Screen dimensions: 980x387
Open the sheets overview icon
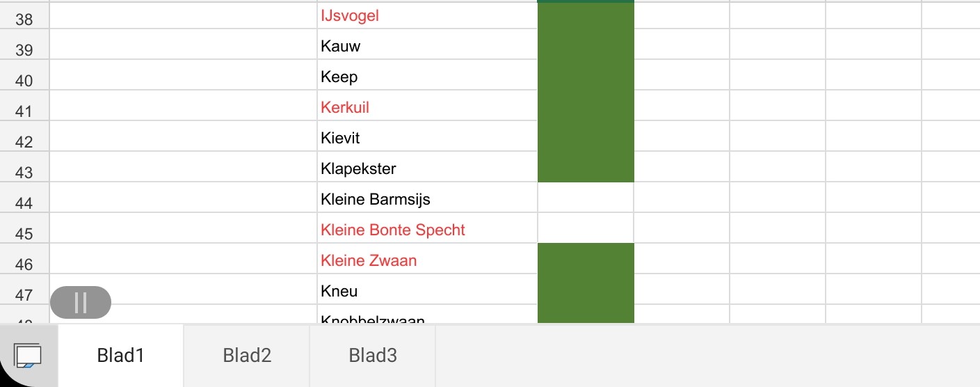[28, 356]
